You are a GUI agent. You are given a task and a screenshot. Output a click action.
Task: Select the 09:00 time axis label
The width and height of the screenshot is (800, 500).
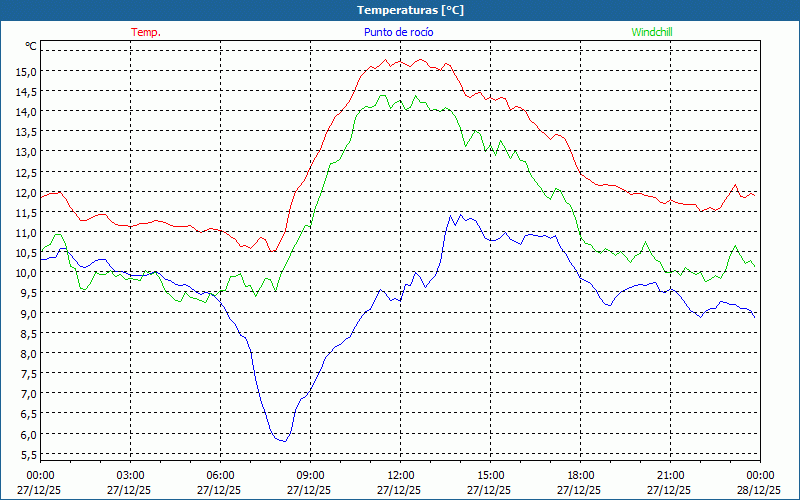(311, 475)
